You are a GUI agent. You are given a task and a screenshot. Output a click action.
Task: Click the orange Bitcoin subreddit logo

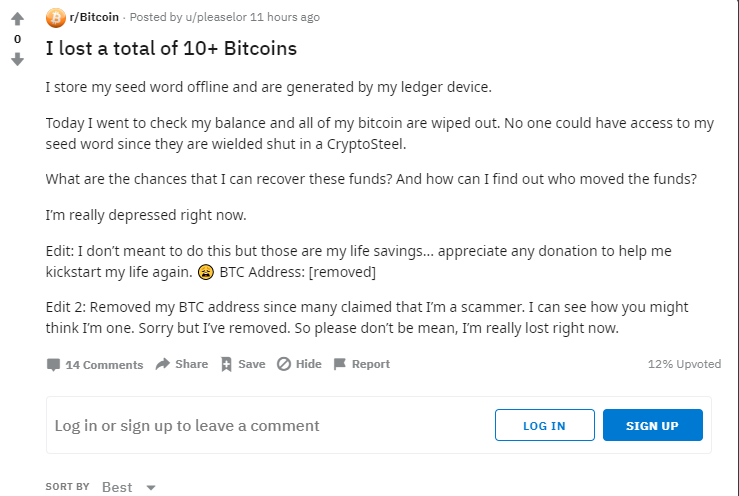[56, 18]
